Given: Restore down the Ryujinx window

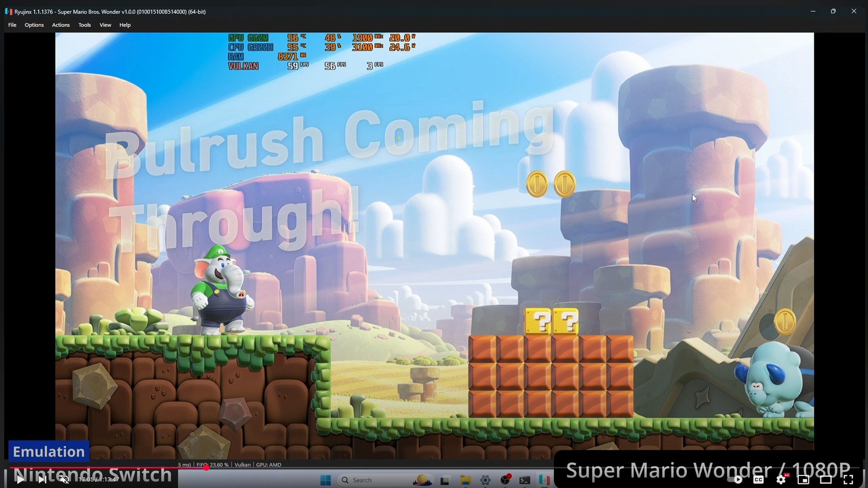Looking at the screenshot, I should (833, 11).
